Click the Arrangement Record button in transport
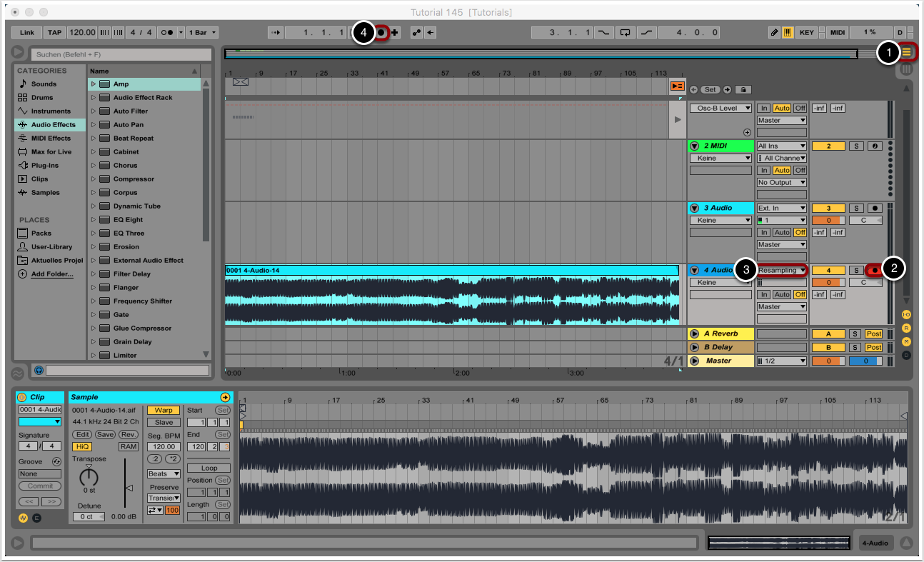 coord(381,33)
